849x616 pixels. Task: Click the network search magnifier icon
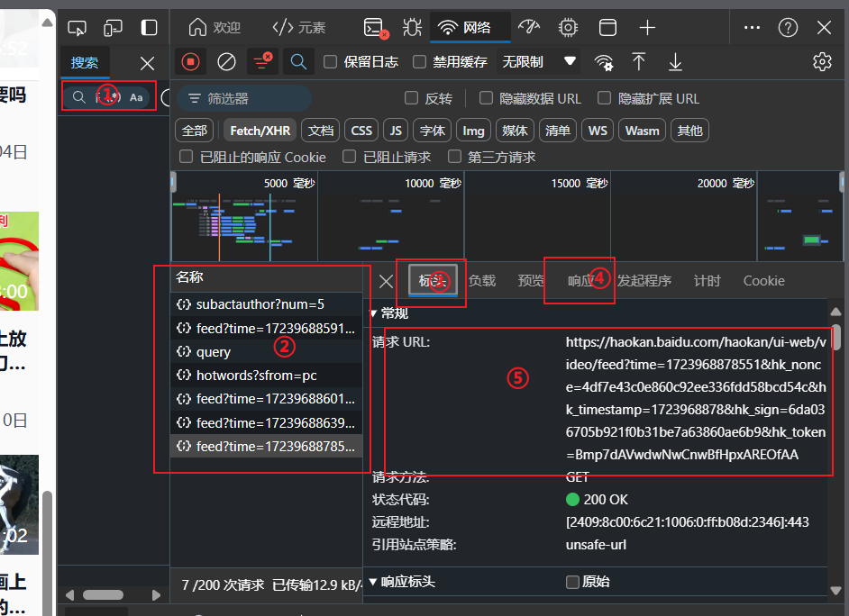click(x=298, y=61)
